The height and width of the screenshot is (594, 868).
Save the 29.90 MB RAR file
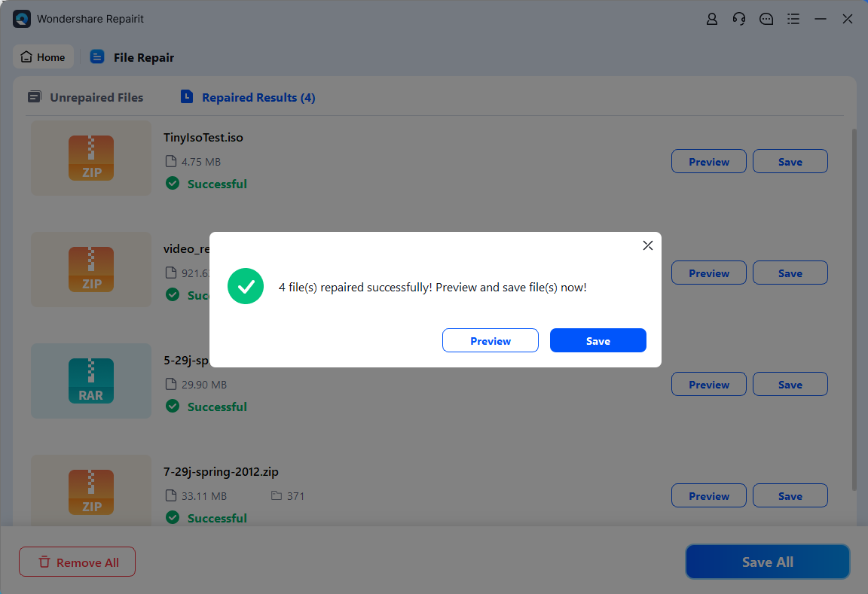pyautogui.click(x=790, y=385)
